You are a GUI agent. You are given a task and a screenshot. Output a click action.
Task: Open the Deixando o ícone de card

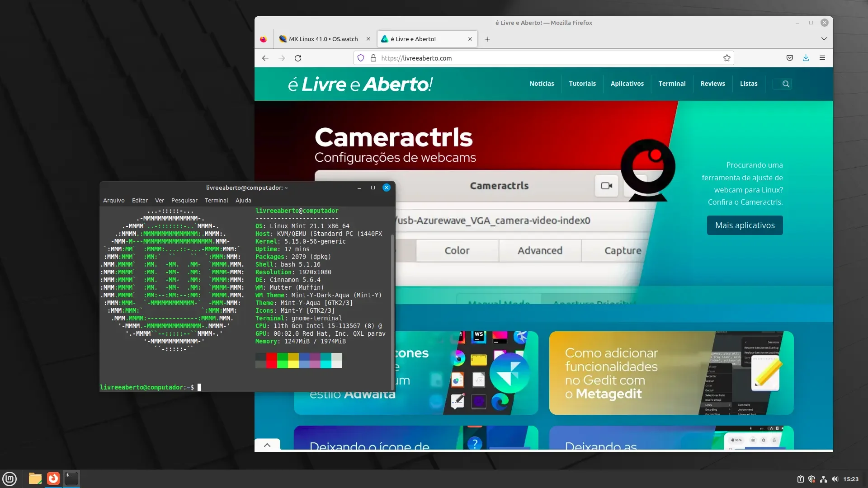coord(416,438)
